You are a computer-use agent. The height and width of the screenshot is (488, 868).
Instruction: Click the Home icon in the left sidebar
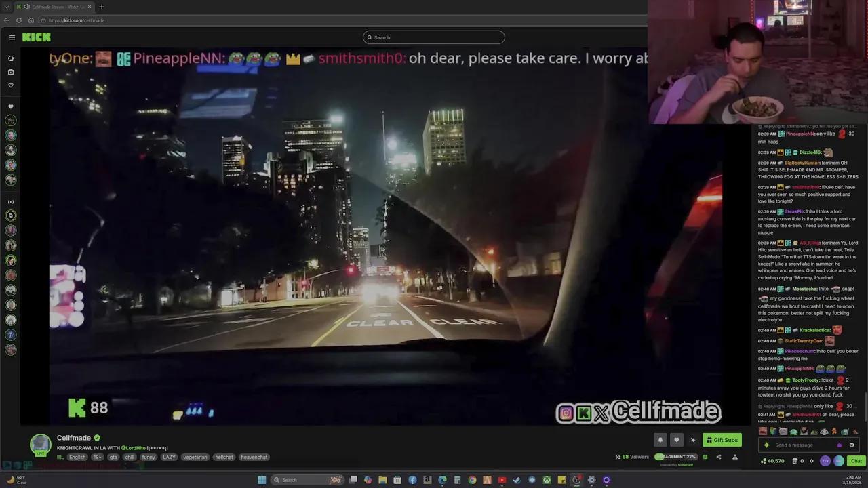click(x=10, y=58)
